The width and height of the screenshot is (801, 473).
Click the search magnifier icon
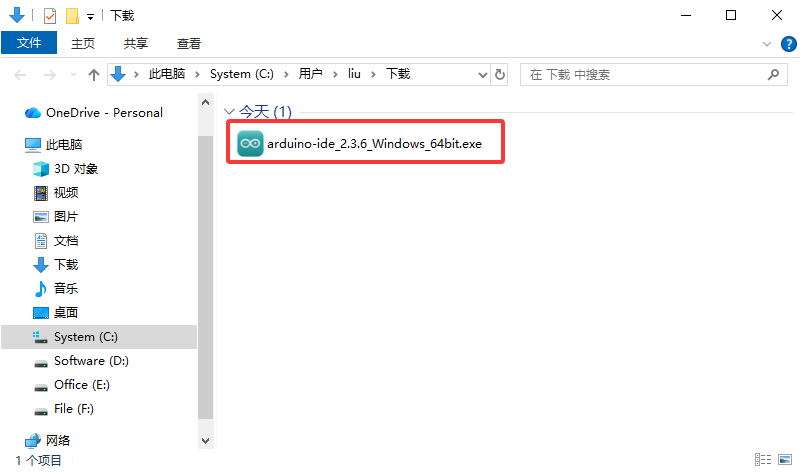773,75
